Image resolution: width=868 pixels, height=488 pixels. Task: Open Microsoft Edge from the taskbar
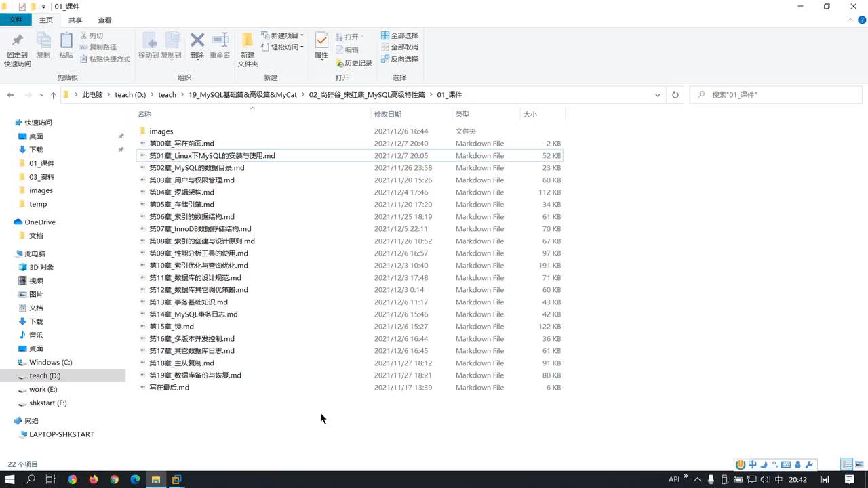coord(135,479)
